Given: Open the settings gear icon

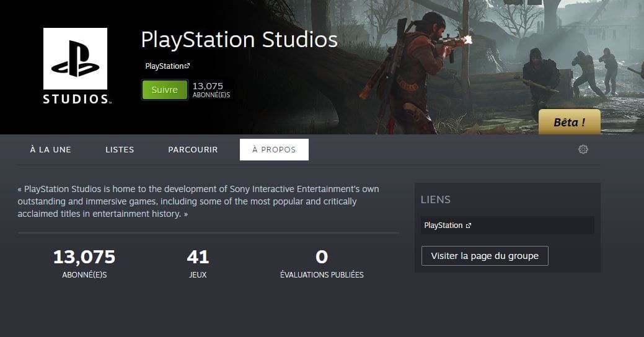Looking at the screenshot, I should (x=583, y=149).
